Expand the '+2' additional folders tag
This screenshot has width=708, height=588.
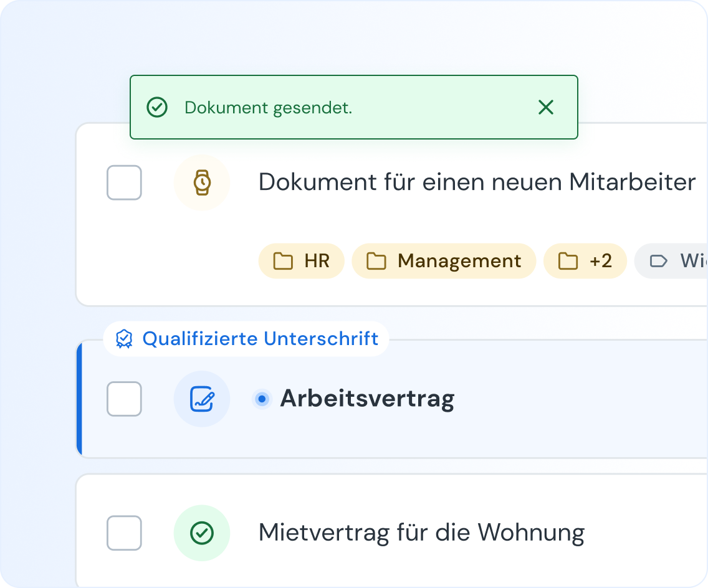point(585,261)
